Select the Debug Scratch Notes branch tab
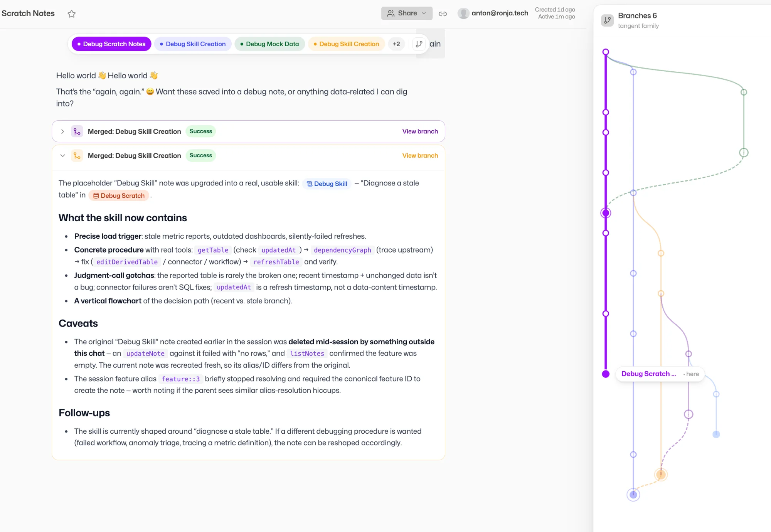Image resolution: width=771 pixels, height=532 pixels. [111, 44]
